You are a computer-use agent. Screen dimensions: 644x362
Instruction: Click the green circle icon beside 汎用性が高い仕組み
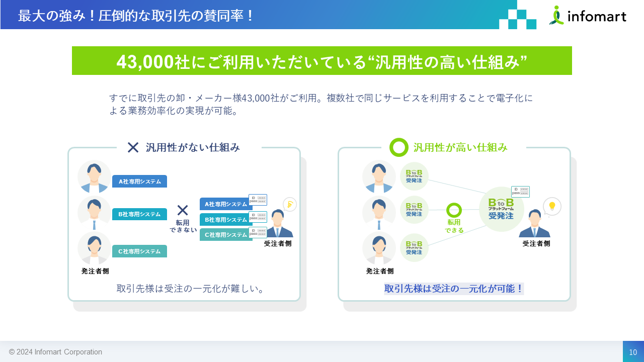399,147
